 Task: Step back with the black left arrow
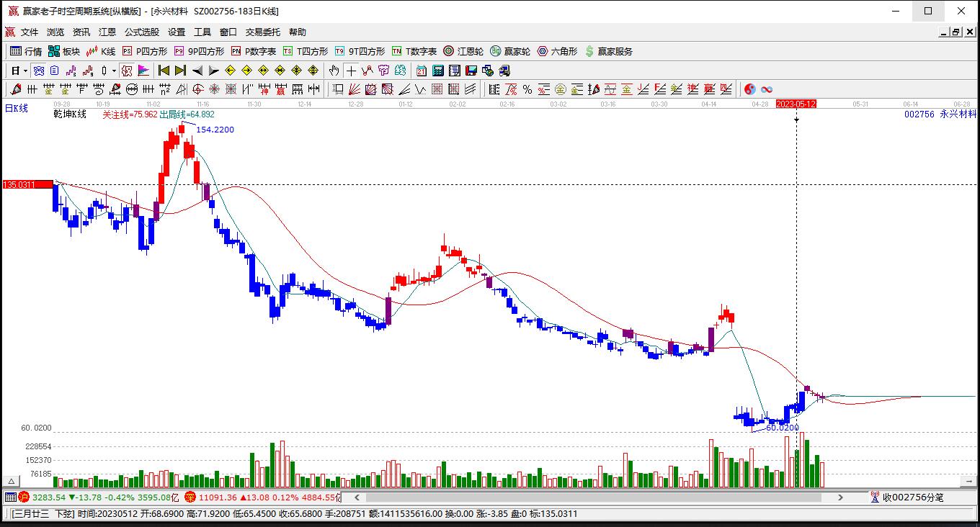coord(197,71)
